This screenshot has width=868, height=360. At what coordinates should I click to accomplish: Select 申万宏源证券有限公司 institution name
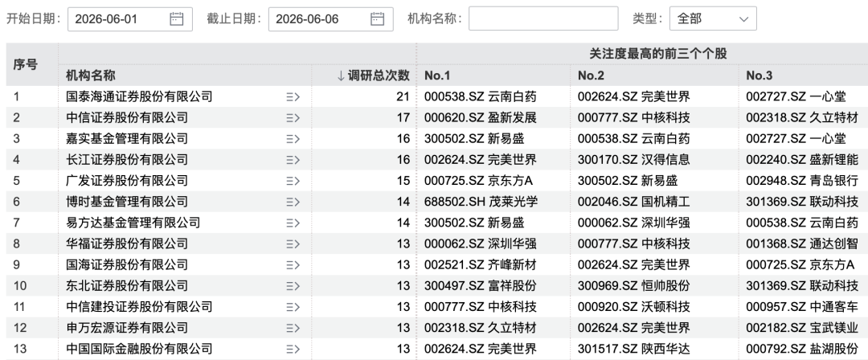point(127,329)
